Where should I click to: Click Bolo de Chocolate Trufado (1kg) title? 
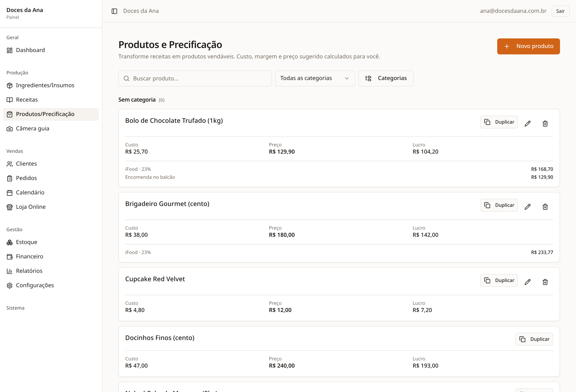(174, 121)
